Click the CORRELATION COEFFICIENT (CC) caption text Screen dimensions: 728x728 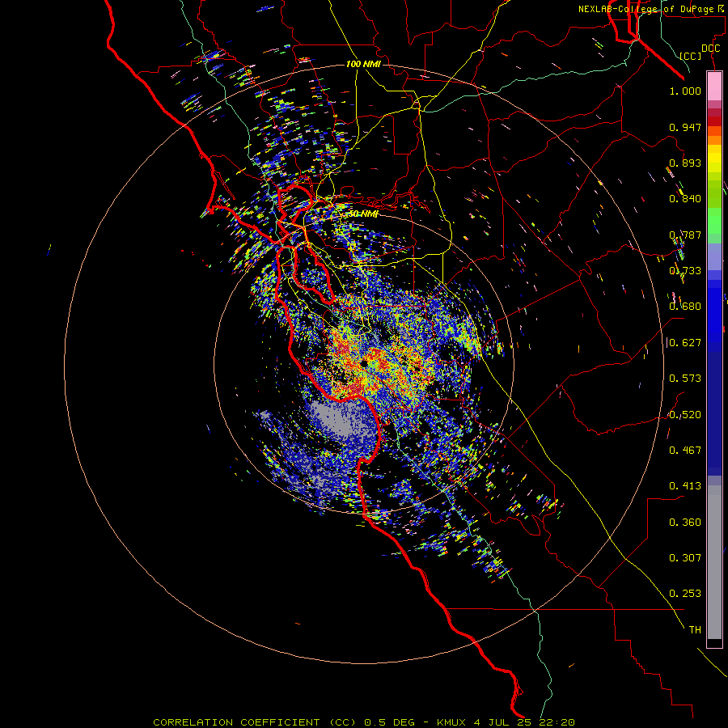[255, 722]
